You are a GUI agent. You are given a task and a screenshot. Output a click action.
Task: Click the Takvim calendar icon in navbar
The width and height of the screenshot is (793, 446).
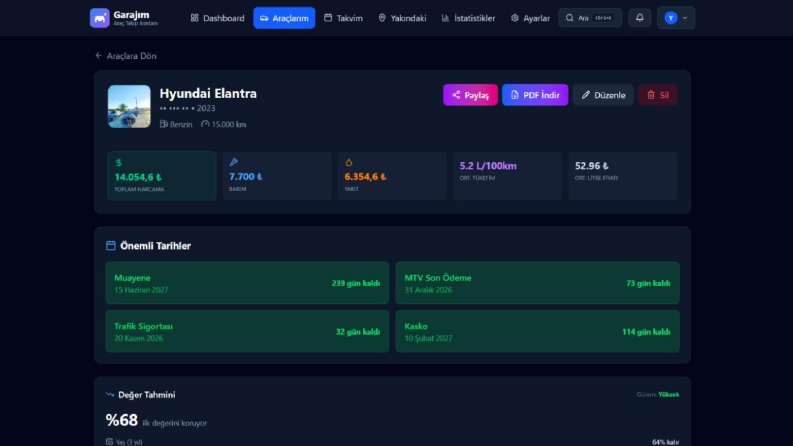click(328, 18)
